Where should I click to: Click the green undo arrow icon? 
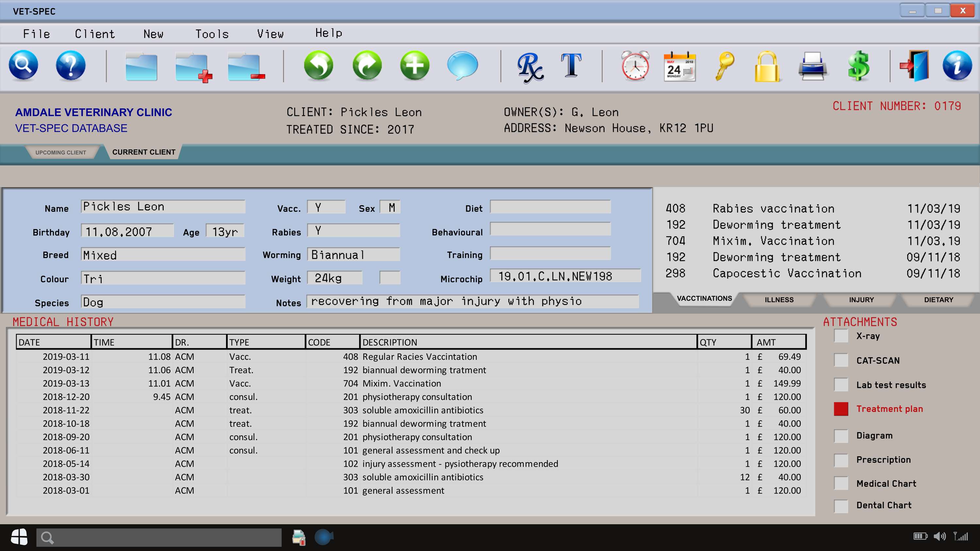point(318,65)
